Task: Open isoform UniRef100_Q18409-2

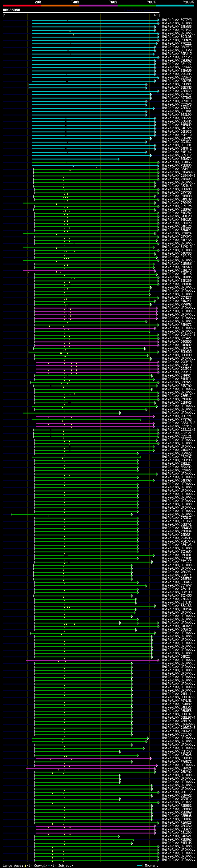Action: (179, 172)
